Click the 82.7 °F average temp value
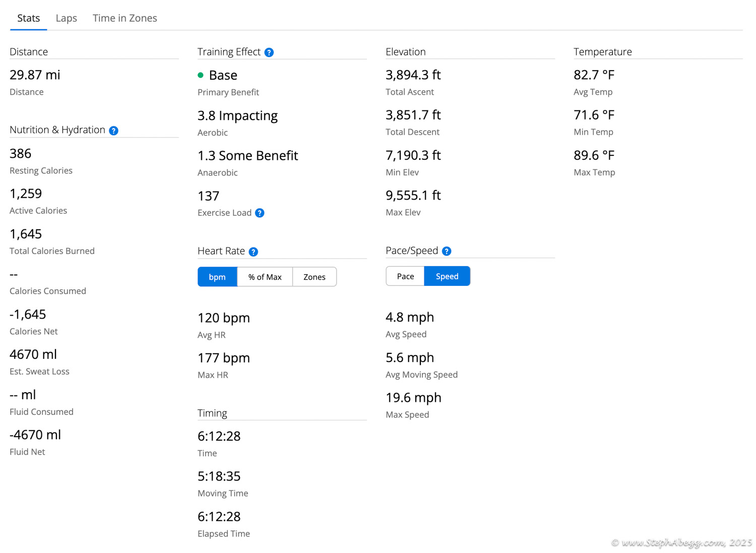The width and height of the screenshot is (756, 553). coord(594,75)
